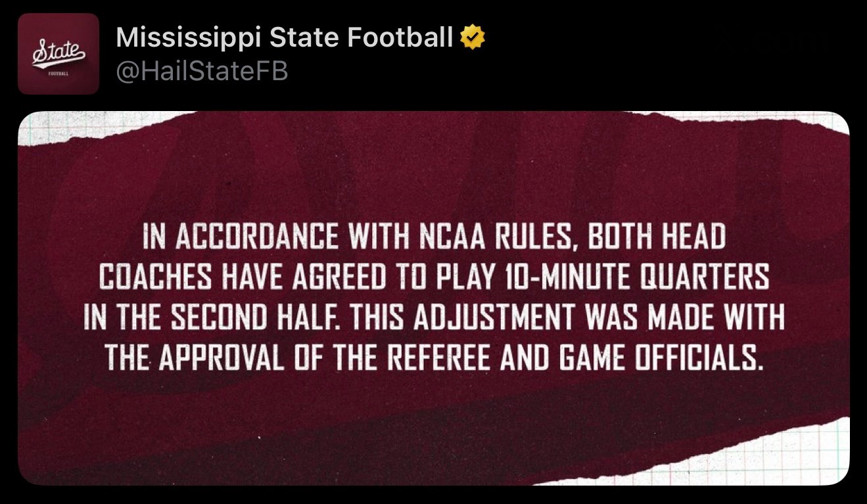Open the maroon announcement image
Image resolution: width=867 pixels, height=504 pixels.
(434, 298)
